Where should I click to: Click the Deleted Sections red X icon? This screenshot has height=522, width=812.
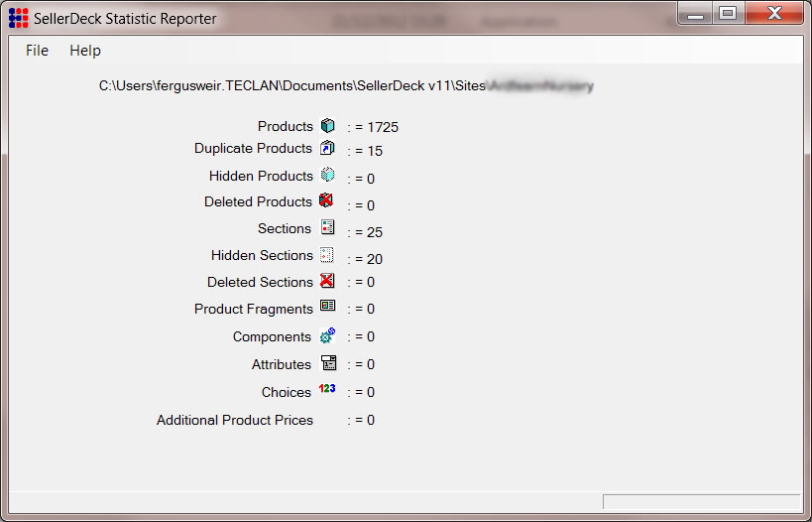click(x=327, y=281)
